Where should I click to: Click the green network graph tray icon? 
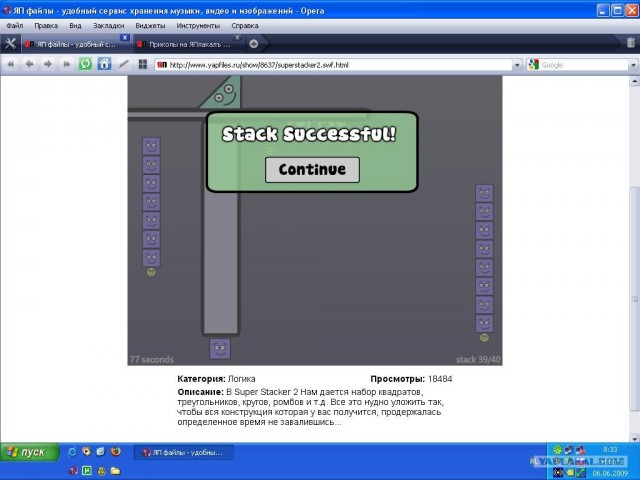point(581,473)
